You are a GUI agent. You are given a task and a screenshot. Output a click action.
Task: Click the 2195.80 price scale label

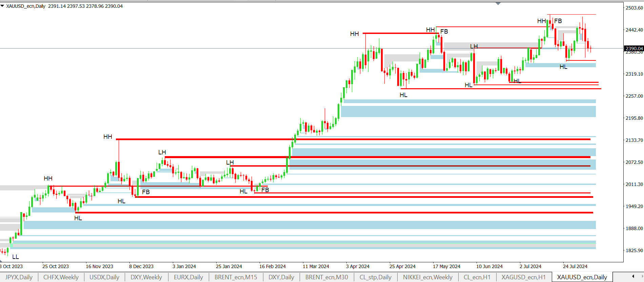(634, 118)
